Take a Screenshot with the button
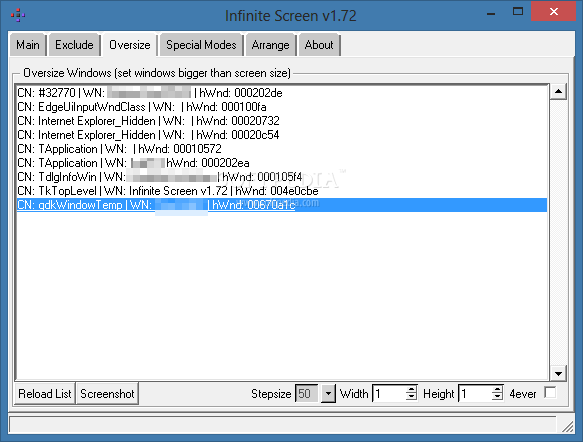This screenshot has height=442, width=583. (x=107, y=394)
